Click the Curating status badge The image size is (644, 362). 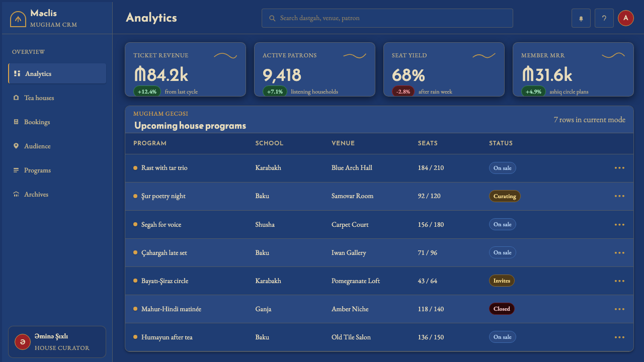click(x=505, y=196)
